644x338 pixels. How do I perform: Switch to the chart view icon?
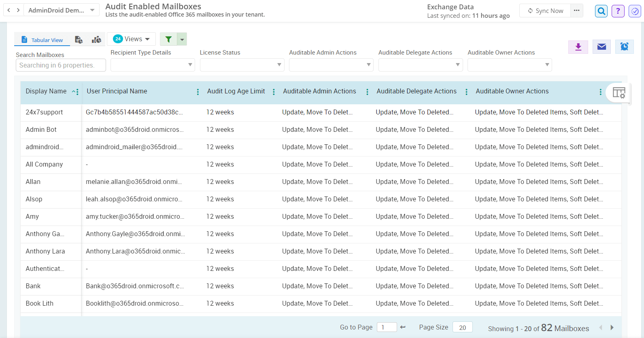click(96, 40)
